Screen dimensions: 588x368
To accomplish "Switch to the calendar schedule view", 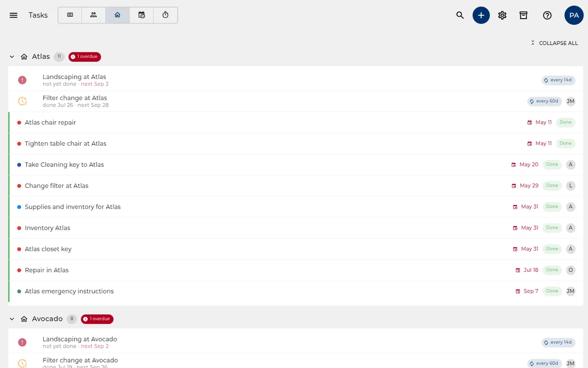I will [x=142, y=15].
